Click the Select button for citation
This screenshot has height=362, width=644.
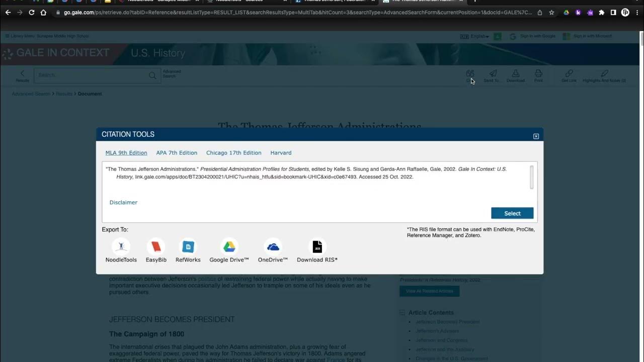pos(512,213)
